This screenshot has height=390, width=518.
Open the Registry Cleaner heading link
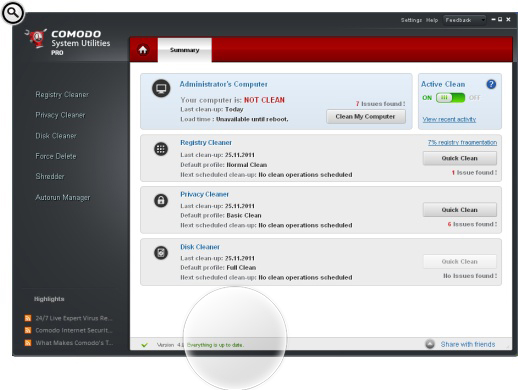(206, 143)
